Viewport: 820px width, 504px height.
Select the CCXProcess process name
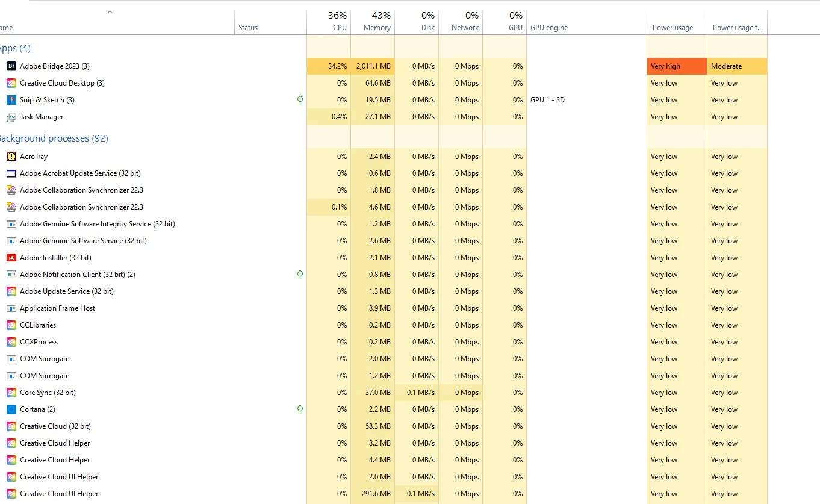click(x=39, y=342)
